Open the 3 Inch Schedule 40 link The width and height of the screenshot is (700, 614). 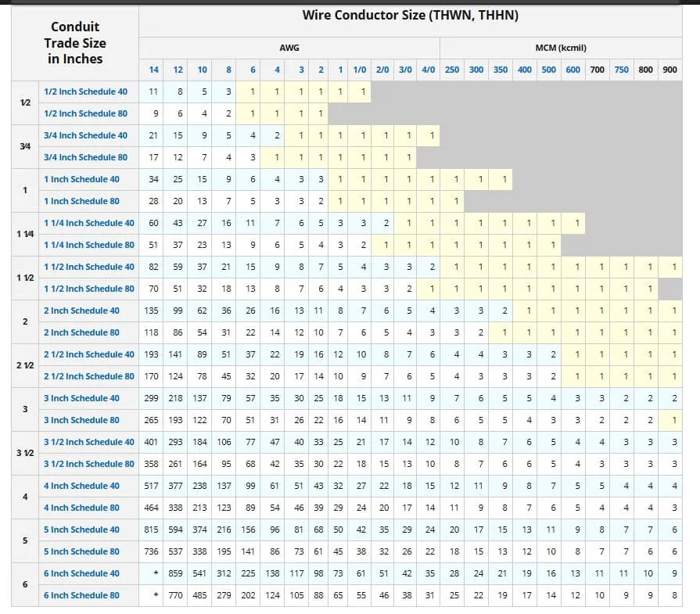tap(80, 398)
